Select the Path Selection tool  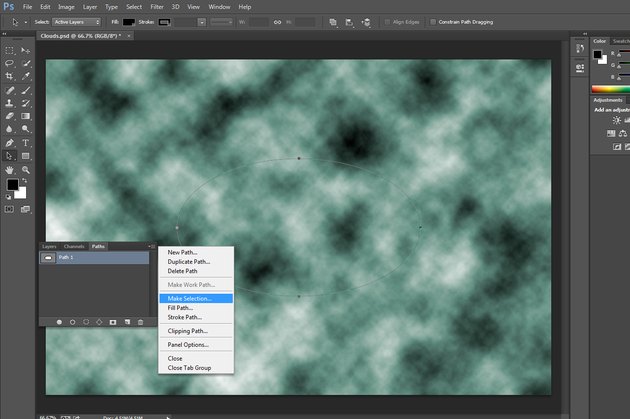coord(9,156)
